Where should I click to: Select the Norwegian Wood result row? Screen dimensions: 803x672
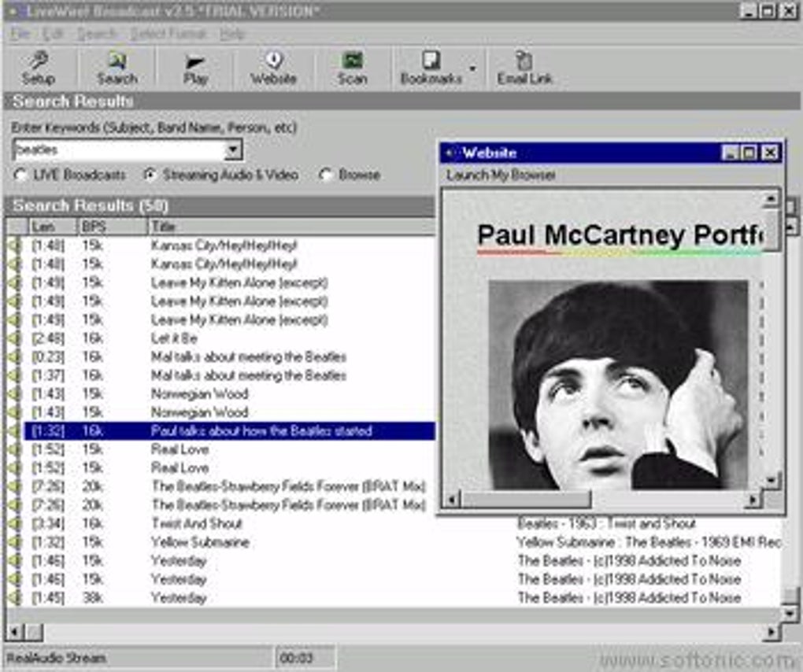click(x=199, y=394)
